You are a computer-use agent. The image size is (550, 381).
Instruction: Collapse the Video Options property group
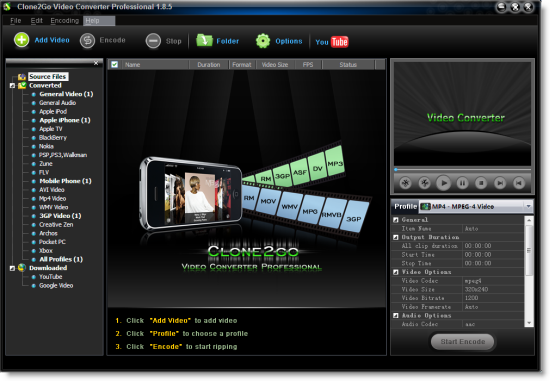point(396,272)
